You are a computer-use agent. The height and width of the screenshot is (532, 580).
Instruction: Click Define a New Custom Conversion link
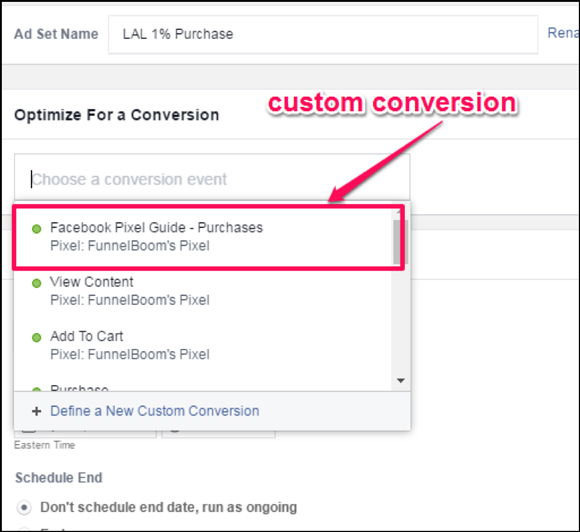155,411
